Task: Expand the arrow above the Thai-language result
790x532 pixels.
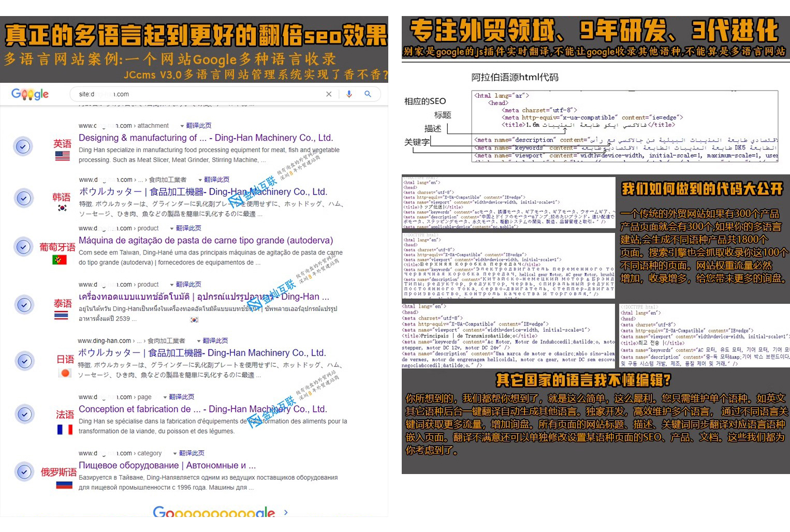Action: tap(172, 285)
